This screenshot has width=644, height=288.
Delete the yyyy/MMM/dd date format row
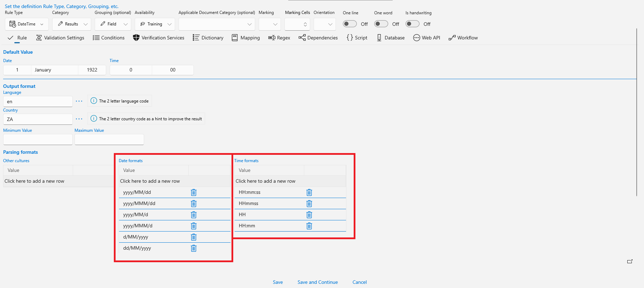click(x=194, y=204)
